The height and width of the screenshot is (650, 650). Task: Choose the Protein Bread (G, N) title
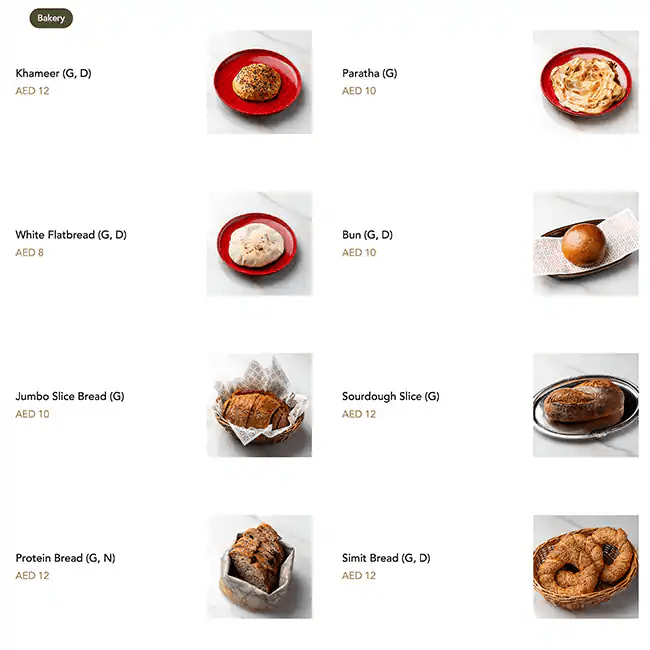coord(65,558)
